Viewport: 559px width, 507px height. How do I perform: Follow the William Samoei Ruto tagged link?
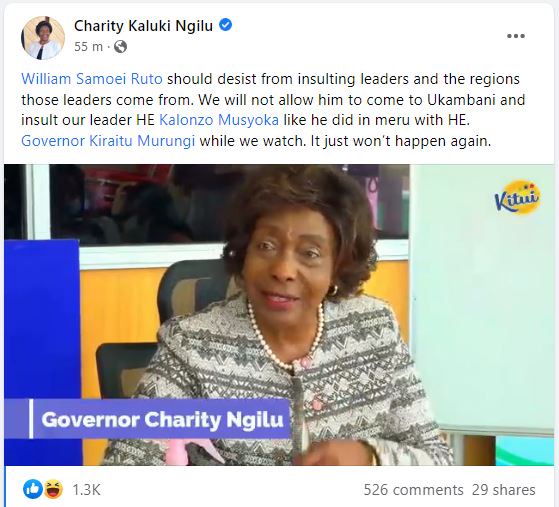92,79
